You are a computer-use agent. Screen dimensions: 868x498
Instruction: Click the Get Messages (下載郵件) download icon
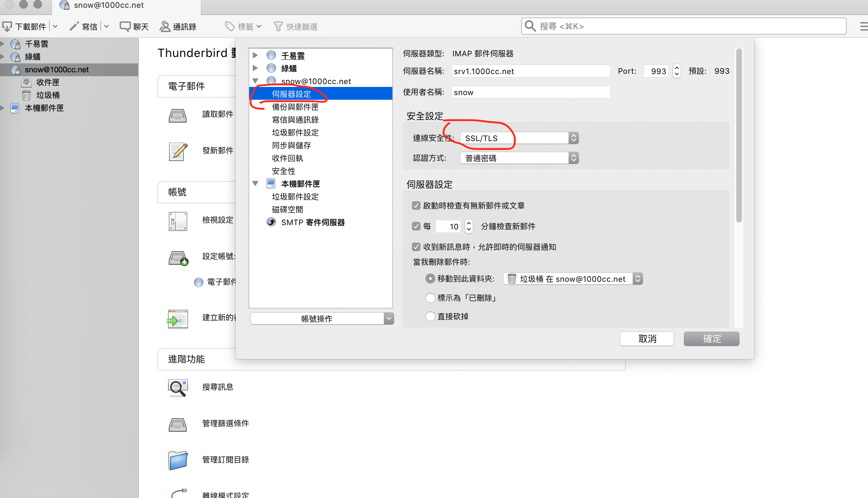coord(7,26)
